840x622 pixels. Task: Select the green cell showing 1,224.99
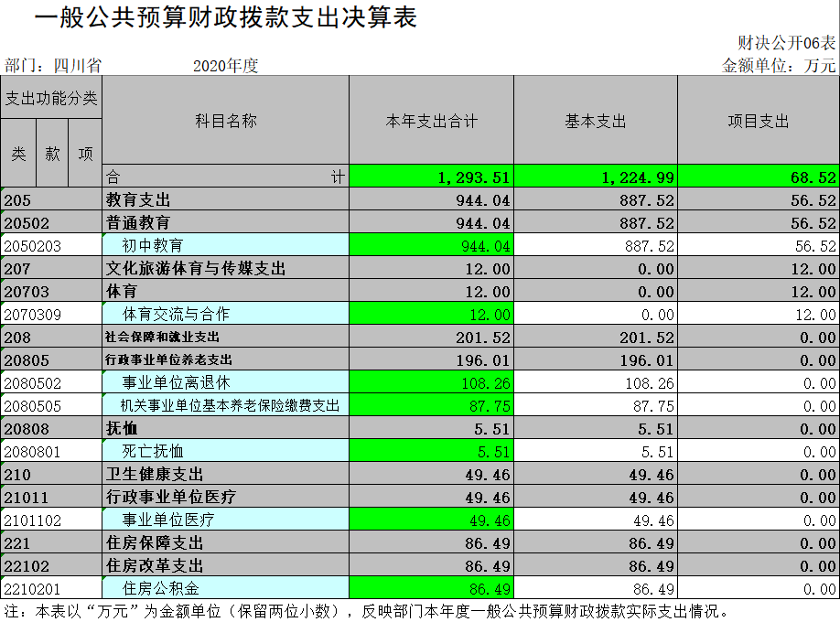click(595, 177)
